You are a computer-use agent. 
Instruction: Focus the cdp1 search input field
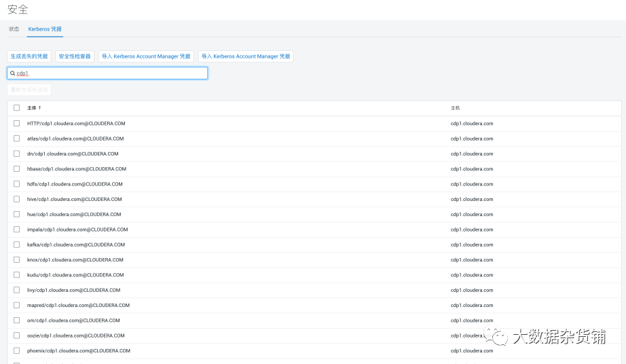point(107,73)
